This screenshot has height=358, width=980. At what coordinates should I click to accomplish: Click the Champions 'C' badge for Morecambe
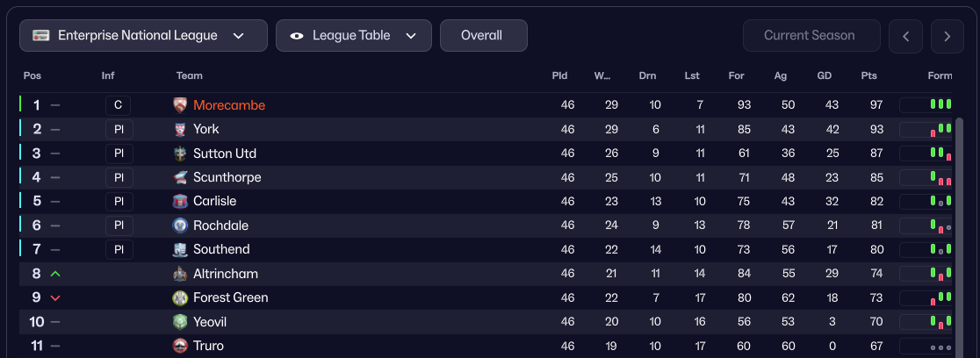click(x=119, y=105)
